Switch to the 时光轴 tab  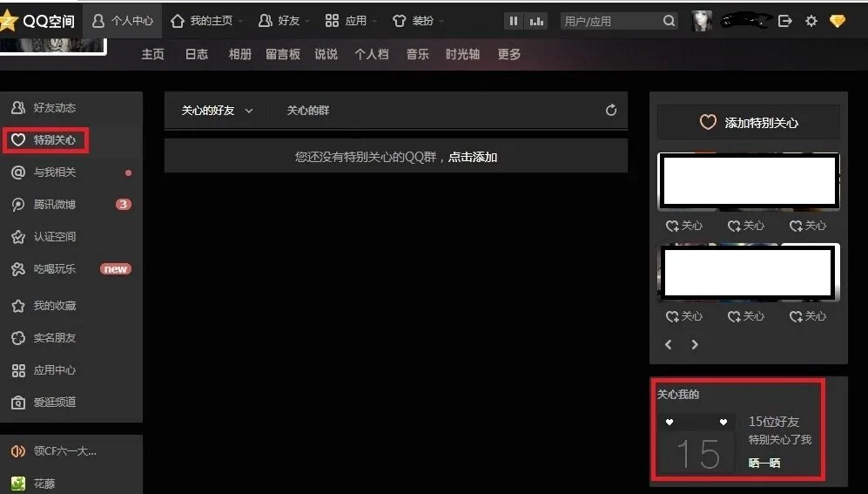(463, 54)
